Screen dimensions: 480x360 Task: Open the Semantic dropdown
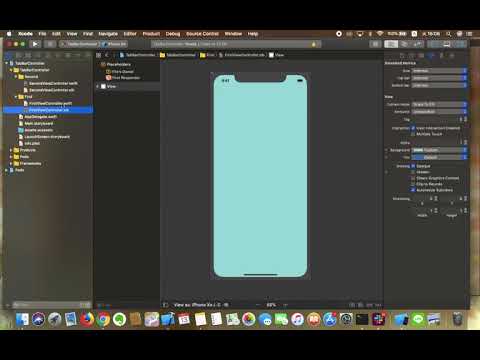click(439, 112)
